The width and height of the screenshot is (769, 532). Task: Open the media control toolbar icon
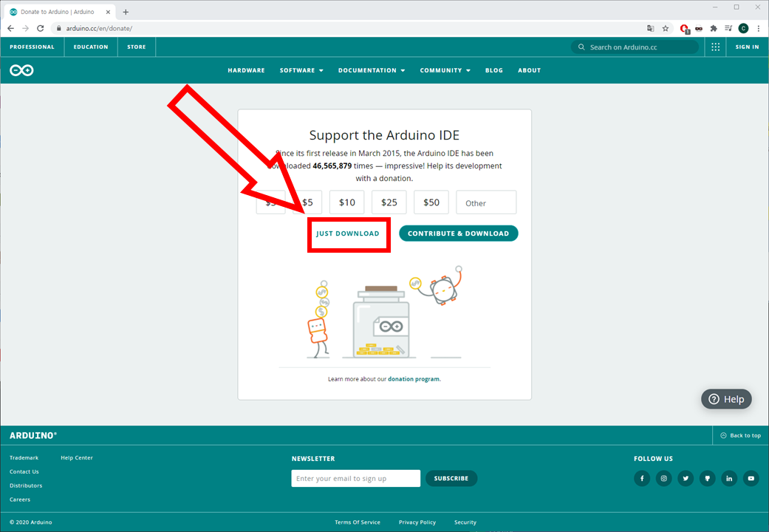728,29
